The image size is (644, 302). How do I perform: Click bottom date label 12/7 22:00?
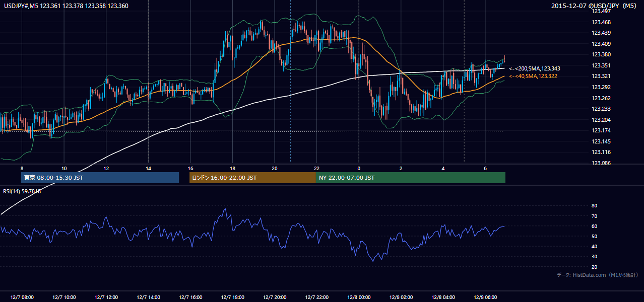[316, 297]
